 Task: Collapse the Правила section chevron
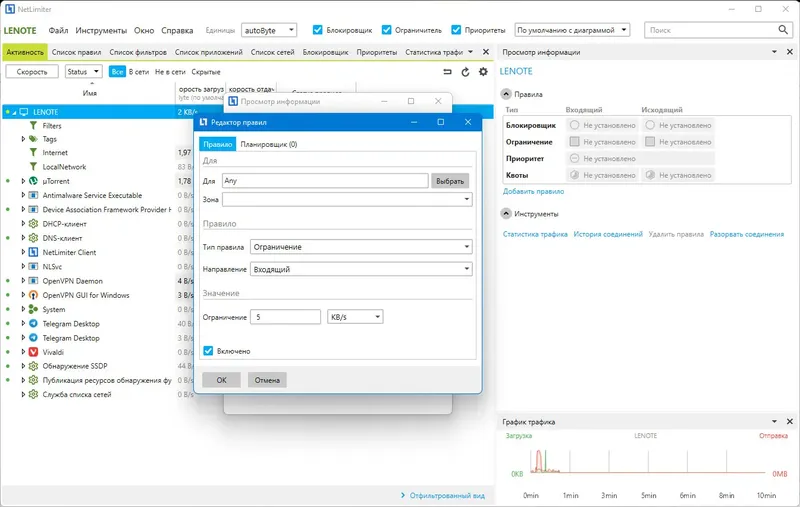(x=506, y=94)
